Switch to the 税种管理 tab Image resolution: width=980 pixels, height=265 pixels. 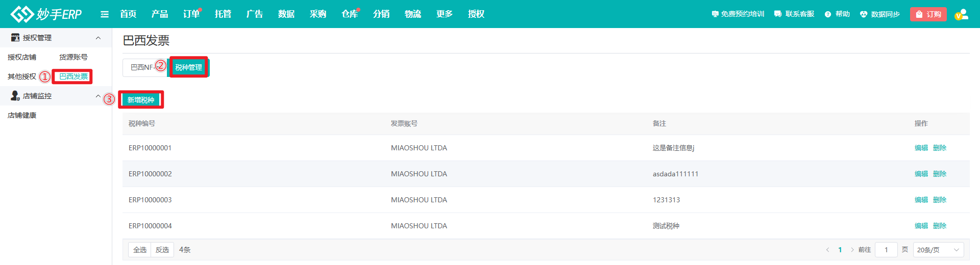[x=189, y=67]
